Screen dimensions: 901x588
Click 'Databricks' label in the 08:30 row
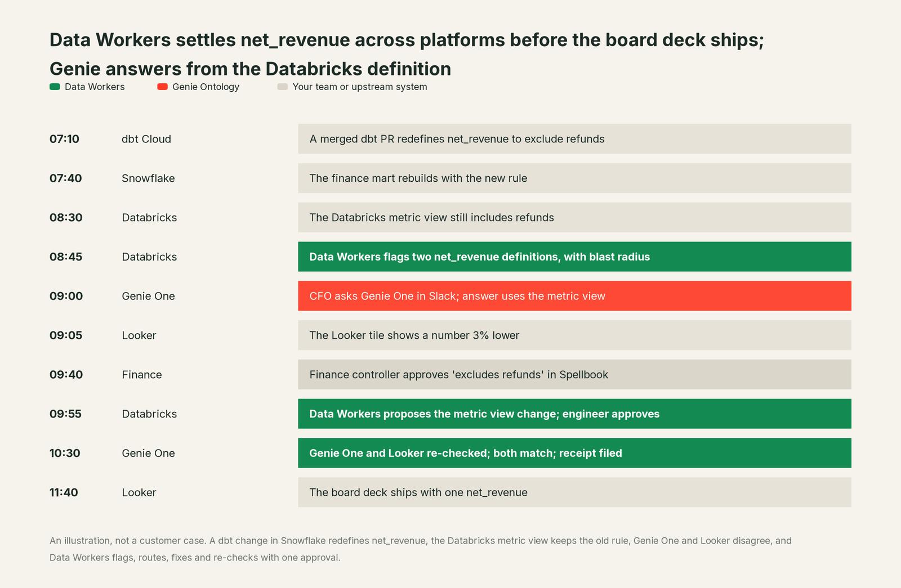(x=149, y=218)
